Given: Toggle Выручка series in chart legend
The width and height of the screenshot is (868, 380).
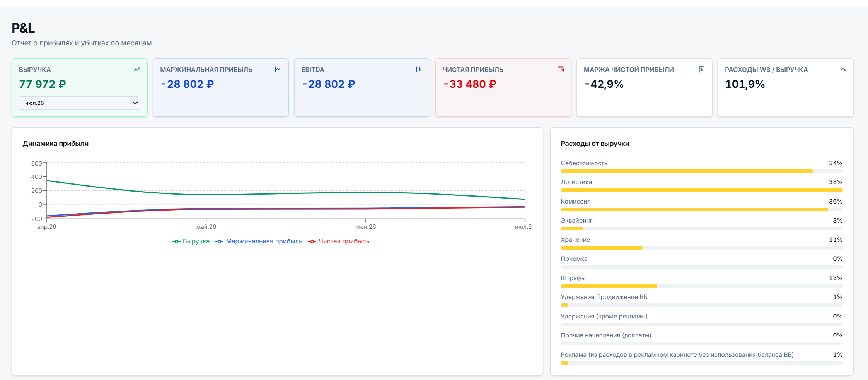Looking at the screenshot, I should 191,241.
